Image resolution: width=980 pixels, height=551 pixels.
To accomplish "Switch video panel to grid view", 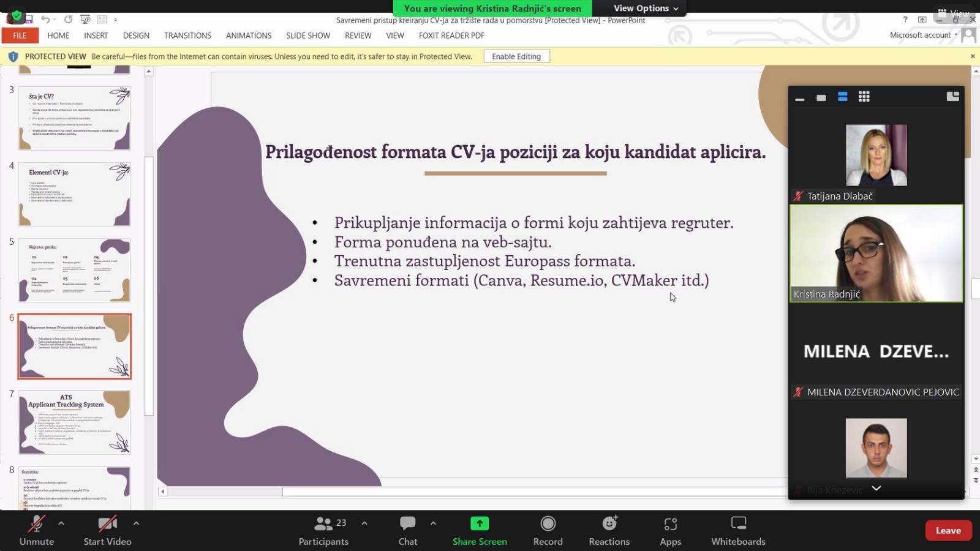I will [864, 97].
